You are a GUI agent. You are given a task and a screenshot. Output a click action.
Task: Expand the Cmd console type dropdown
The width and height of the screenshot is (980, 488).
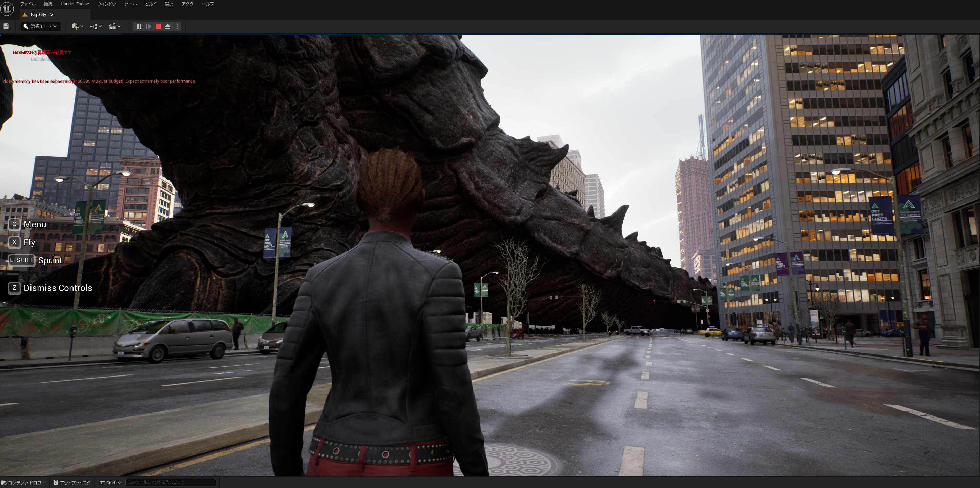(x=110, y=483)
